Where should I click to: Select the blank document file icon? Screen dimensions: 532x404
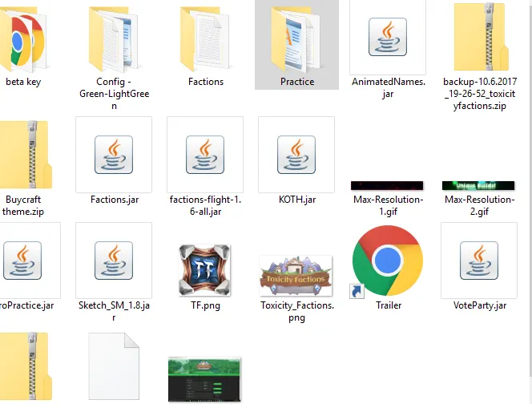point(114,366)
